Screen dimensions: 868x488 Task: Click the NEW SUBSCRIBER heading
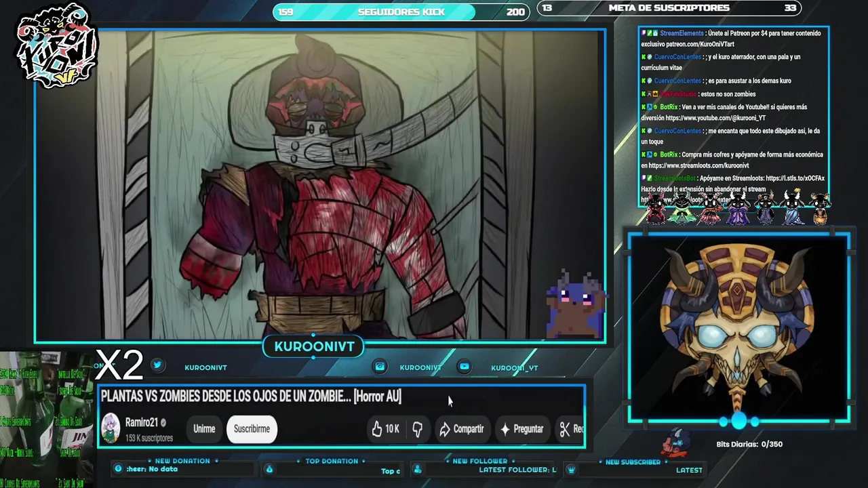(x=633, y=462)
